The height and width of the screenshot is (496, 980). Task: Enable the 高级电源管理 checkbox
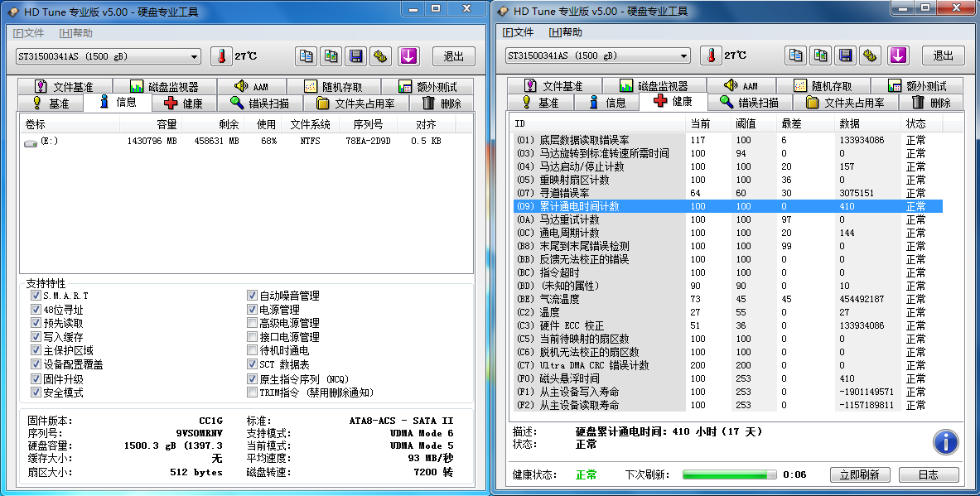[x=252, y=324]
